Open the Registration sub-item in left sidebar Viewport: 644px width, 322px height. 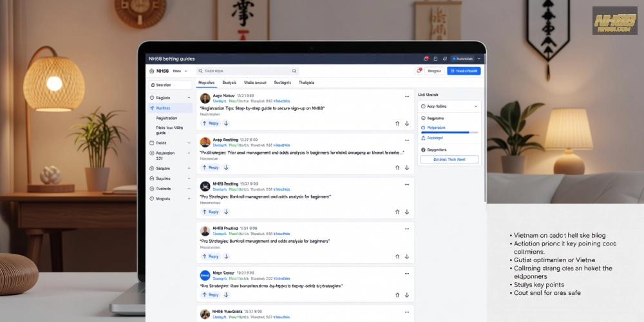click(166, 118)
